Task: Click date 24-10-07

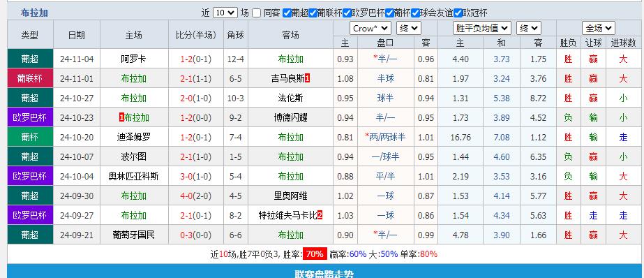Action: (77, 156)
